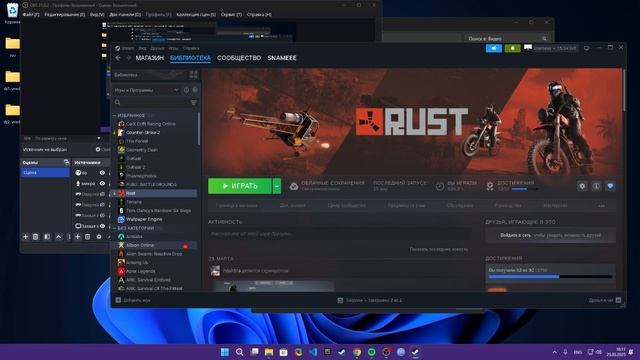Viewport: 640px width, 360px height.
Task: Open source properties gear in OBS sources toolbar
Action: tap(99, 237)
